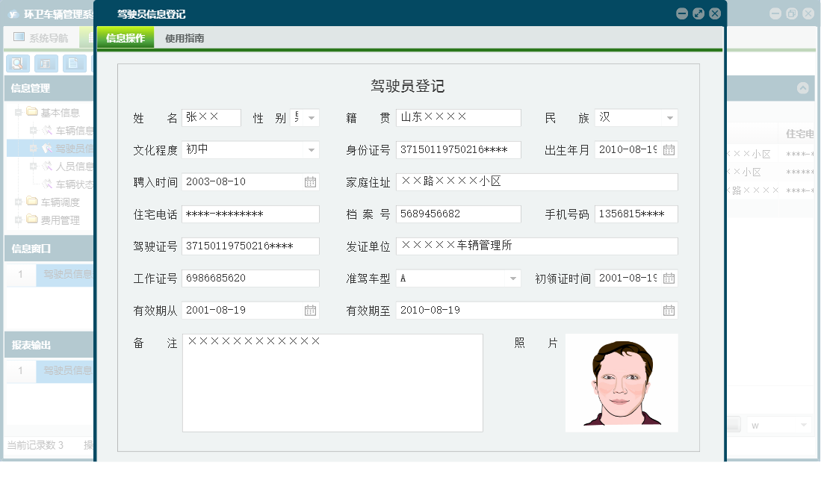Click the driver's photo thumbnail
Screen dimensions: 821x504
[622, 382]
